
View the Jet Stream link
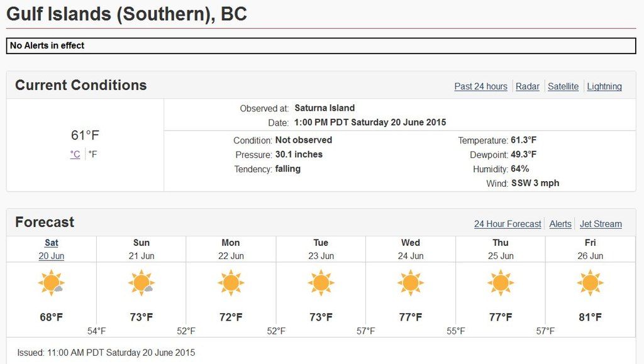pyautogui.click(x=601, y=224)
